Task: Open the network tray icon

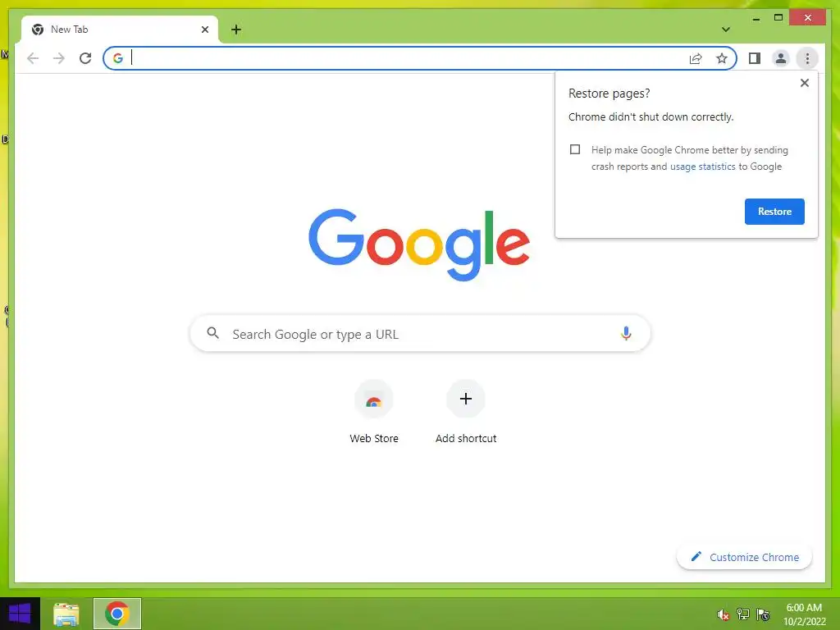Action: (x=743, y=614)
